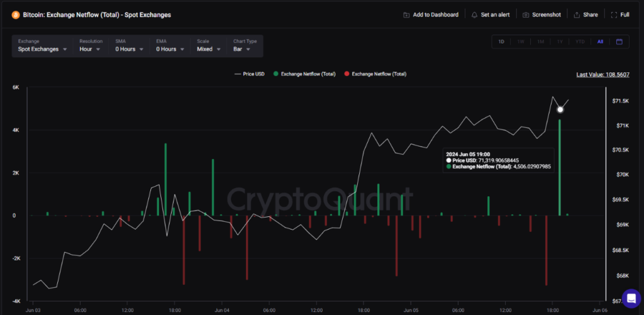Open the EMA 0 Hours dropdown
644x315 pixels.
[x=170, y=46]
